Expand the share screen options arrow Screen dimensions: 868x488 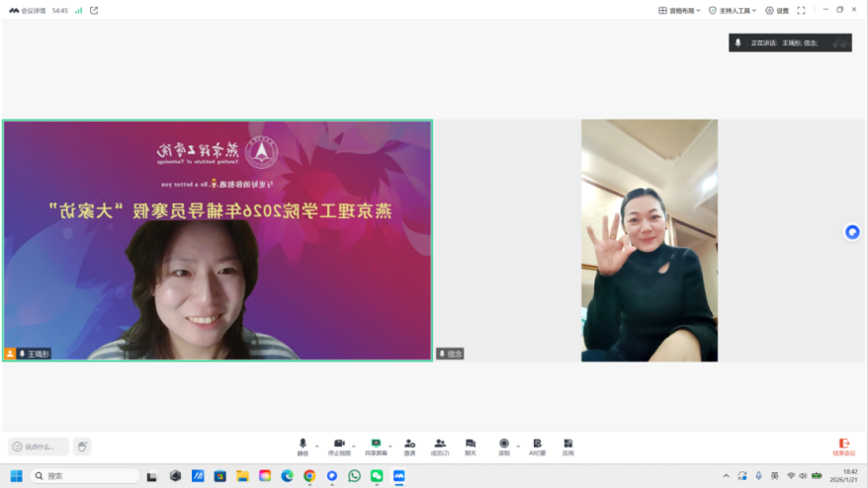click(x=390, y=445)
